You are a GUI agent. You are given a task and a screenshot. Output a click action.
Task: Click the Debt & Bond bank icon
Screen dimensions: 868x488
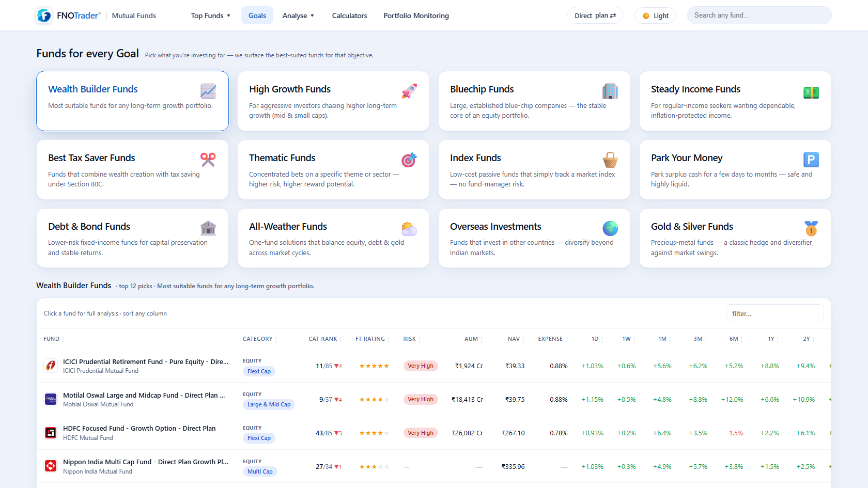pos(208,228)
